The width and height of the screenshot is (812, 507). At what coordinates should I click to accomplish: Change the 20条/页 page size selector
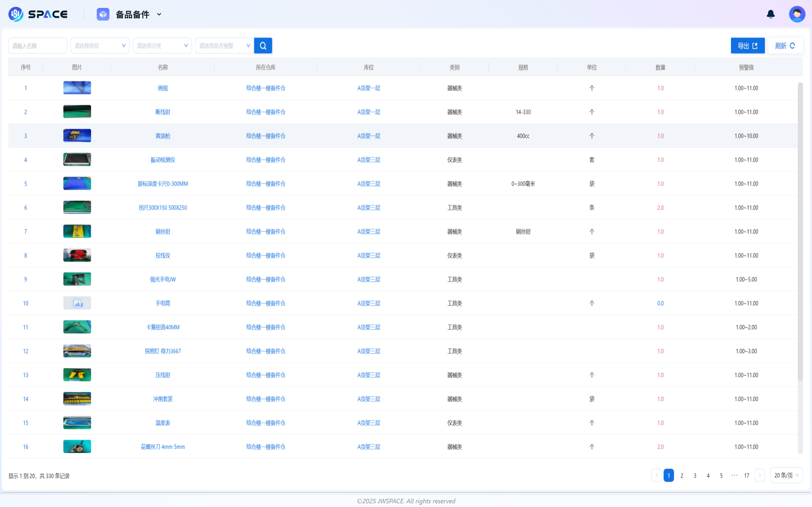coord(786,475)
